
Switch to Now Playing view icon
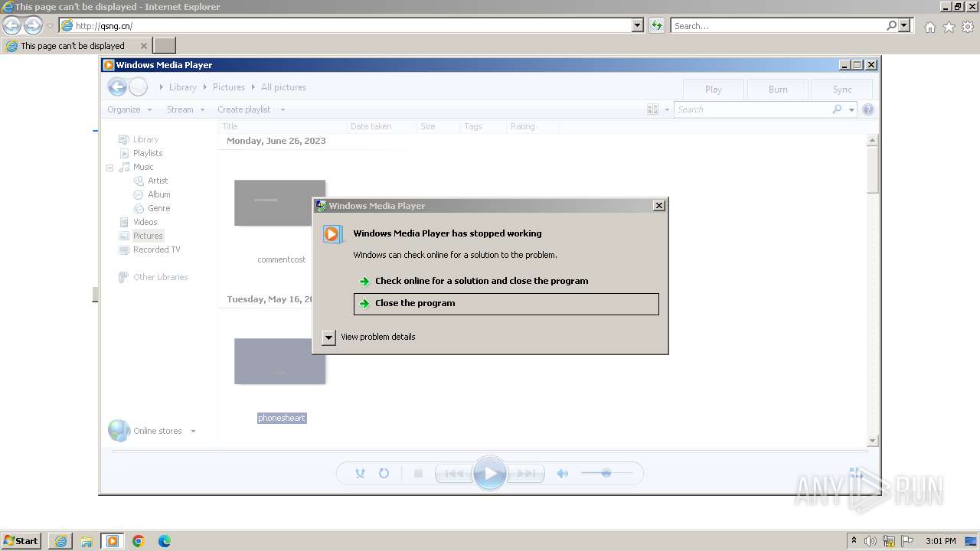[856, 474]
